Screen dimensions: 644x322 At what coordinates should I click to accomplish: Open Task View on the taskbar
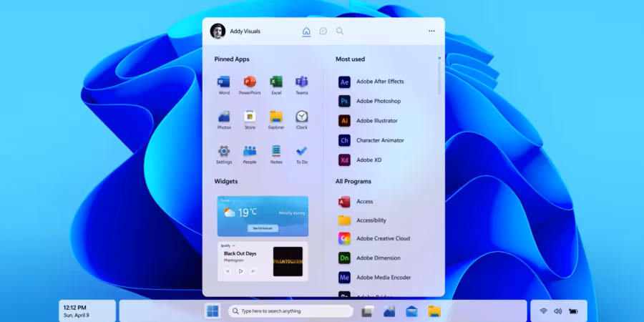368,311
